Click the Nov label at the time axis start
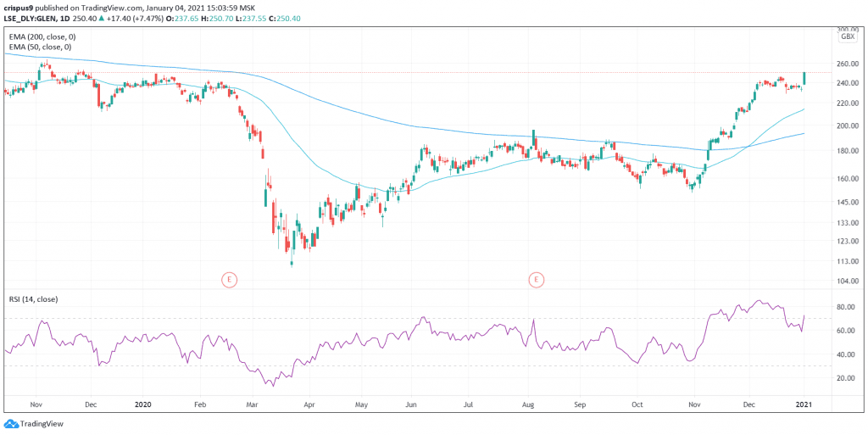Viewport: 868px width, 435px height. pos(36,404)
